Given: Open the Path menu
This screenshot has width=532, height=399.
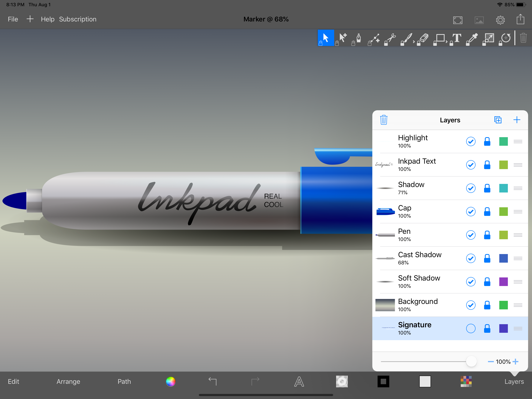Looking at the screenshot, I should (124, 381).
